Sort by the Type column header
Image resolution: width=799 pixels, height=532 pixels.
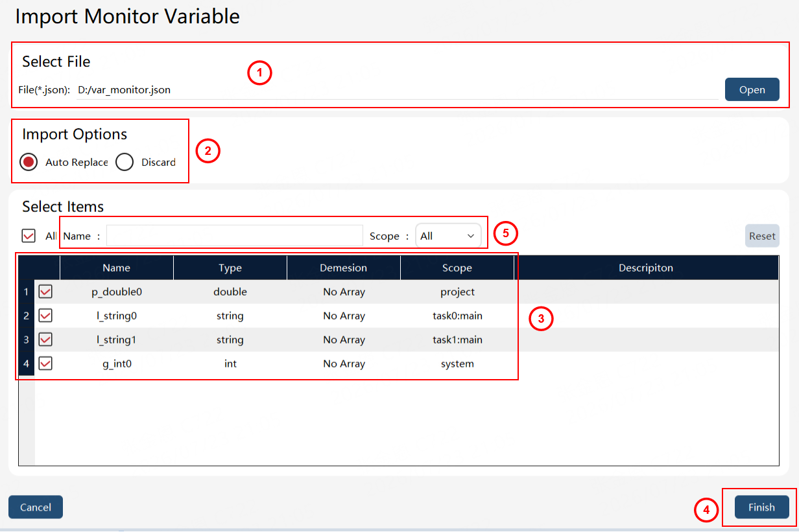tap(230, 268)
